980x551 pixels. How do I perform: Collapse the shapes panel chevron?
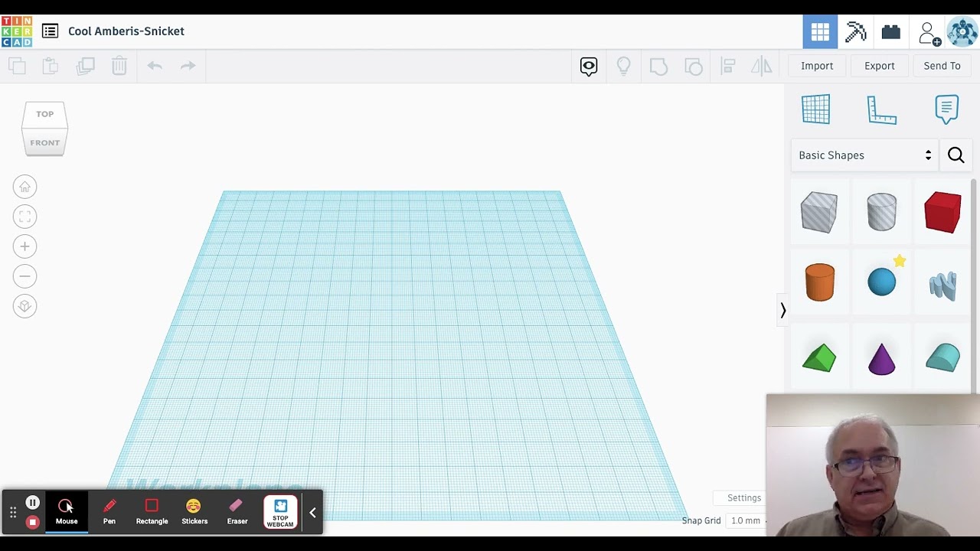(782, 310)
